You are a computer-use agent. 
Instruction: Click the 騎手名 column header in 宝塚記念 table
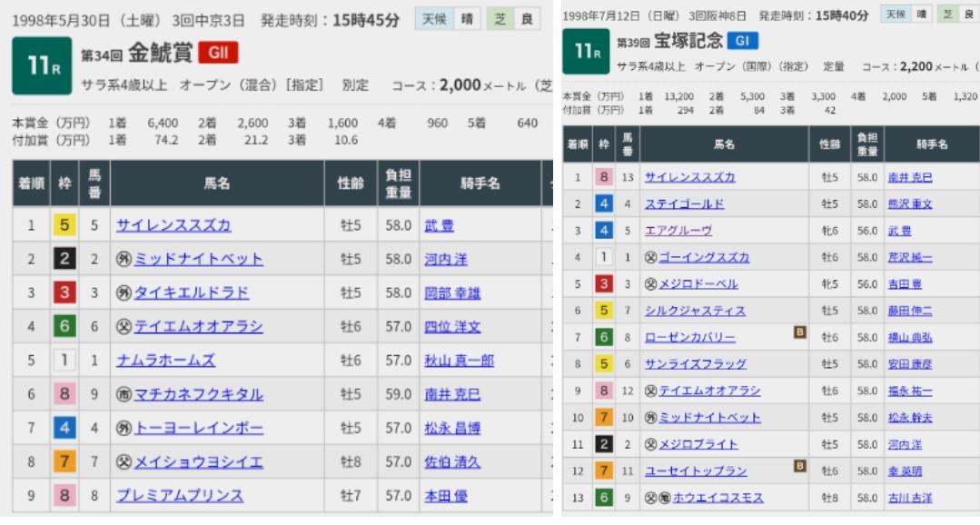[x=928, y=144]
